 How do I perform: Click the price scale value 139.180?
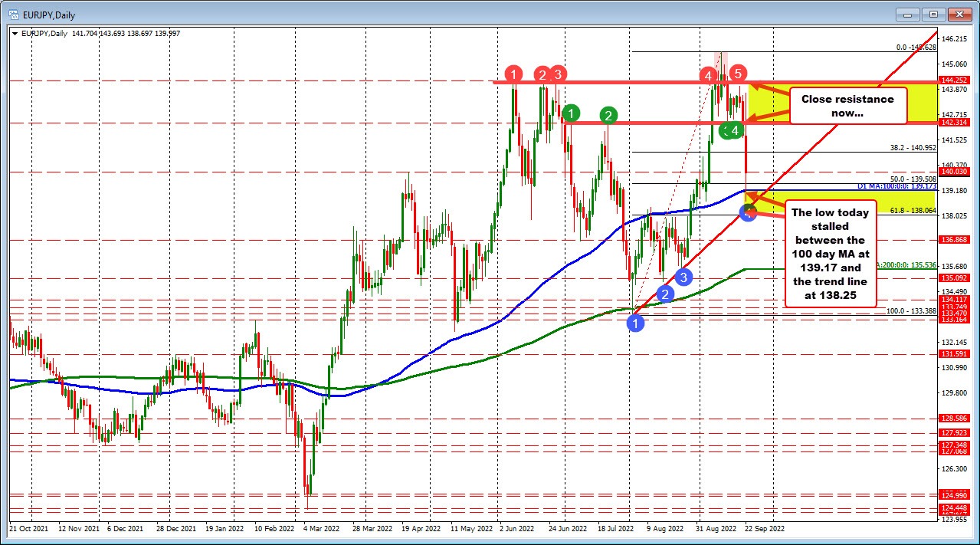pos(955,190)
